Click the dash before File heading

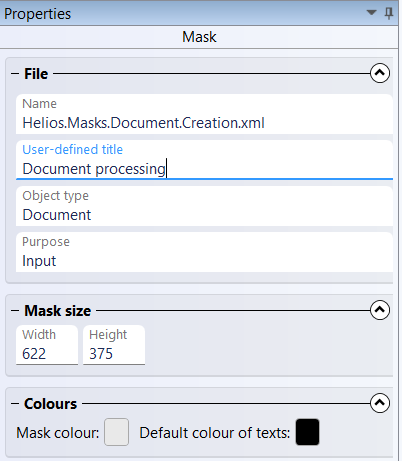(x=15, y=74)
